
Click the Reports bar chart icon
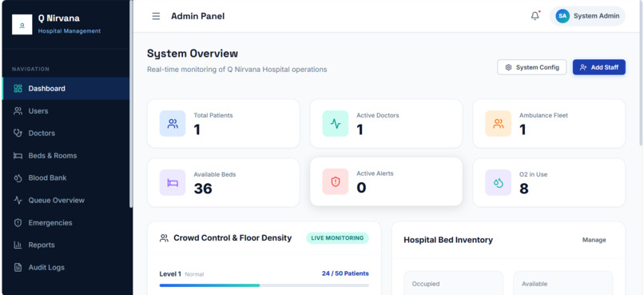[18, 245]
